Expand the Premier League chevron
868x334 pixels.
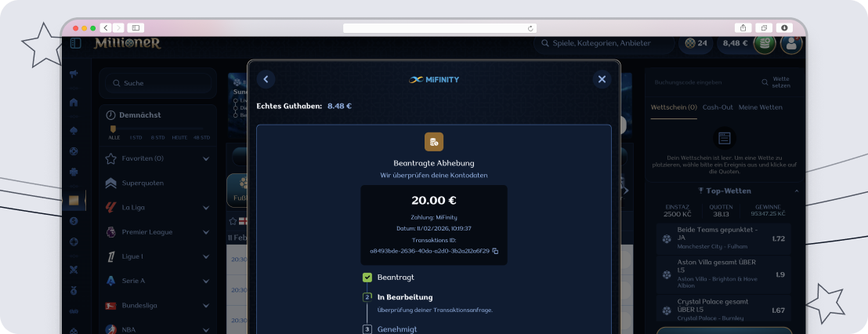pyautogui.click(x=206, y=232)
